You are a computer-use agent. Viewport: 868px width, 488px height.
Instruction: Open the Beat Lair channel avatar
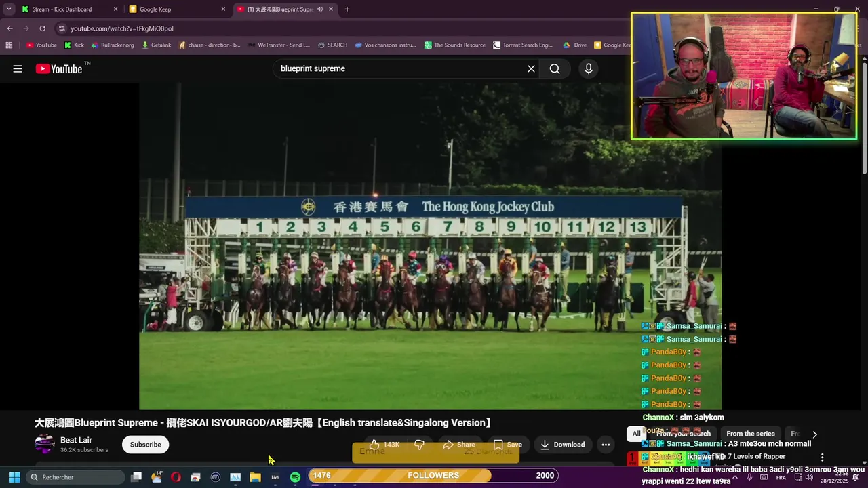(45, 444)
